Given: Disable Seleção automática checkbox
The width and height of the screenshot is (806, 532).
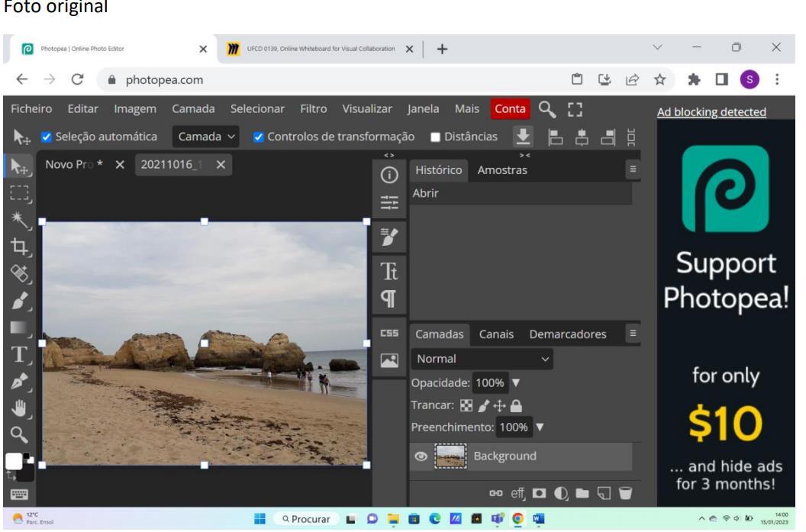Looking at the screenshot, I should tap(46, 137).
